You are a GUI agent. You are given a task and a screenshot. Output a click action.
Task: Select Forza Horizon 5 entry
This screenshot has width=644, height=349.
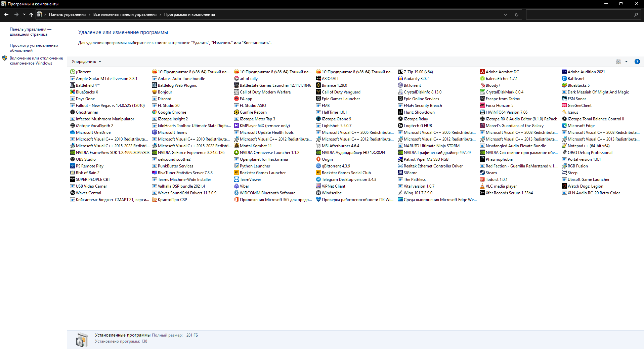tap(497, 105)
